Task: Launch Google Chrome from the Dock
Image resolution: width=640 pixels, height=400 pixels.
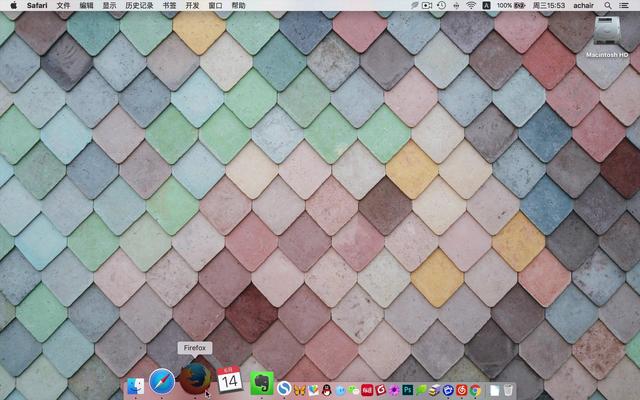Action: coord(475,390)
